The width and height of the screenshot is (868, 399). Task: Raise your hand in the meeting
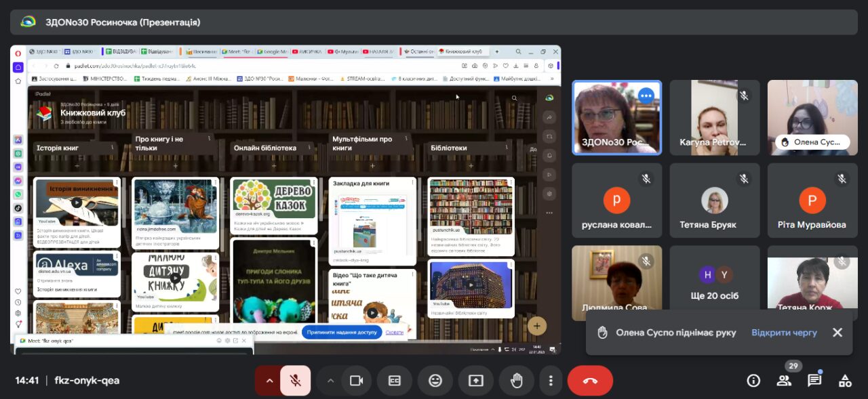coord(517,381)
